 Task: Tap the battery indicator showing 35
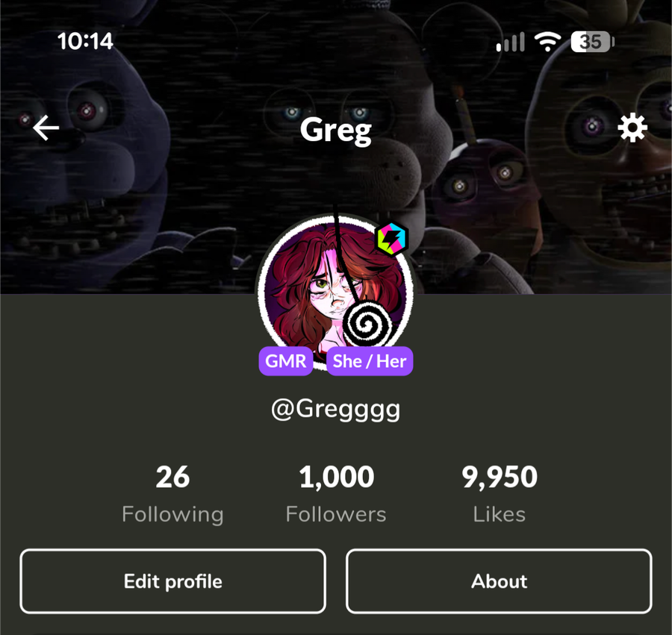point(592,42)
